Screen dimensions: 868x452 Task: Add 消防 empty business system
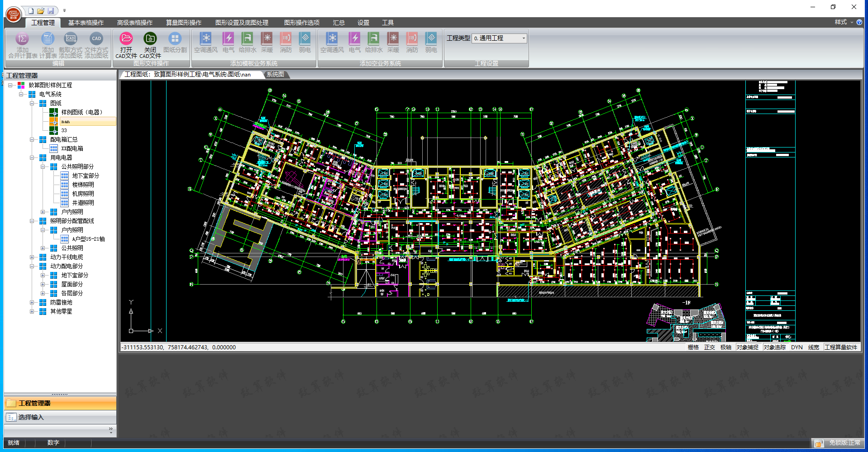point(412,42)
